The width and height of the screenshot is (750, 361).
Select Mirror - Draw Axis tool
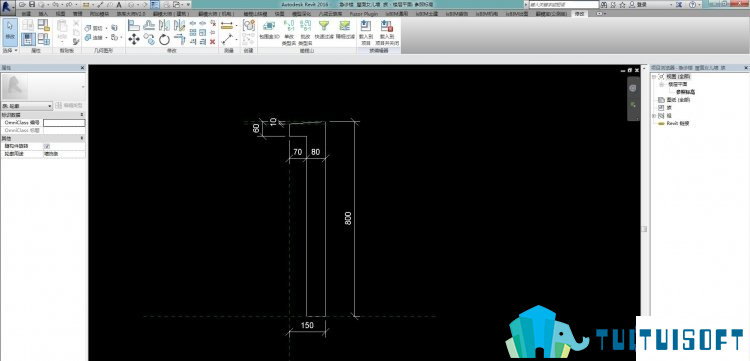179,25
